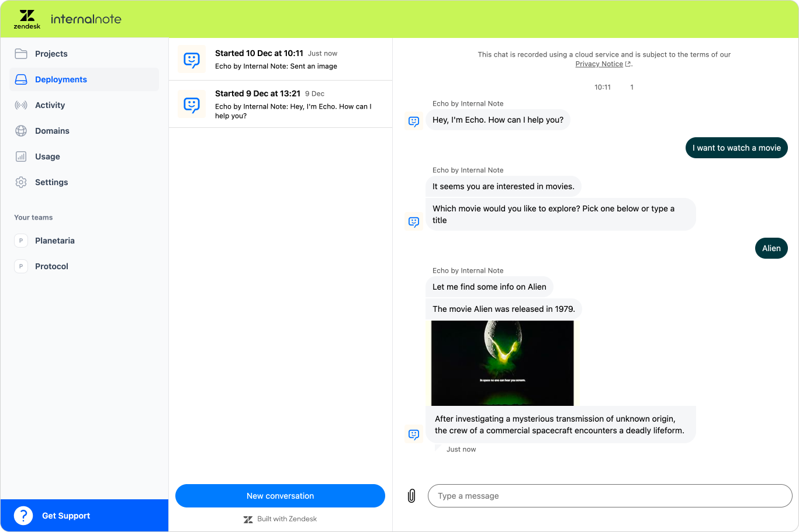
Task: Click the question mark icon on Get Support
Action: [23, 516]
